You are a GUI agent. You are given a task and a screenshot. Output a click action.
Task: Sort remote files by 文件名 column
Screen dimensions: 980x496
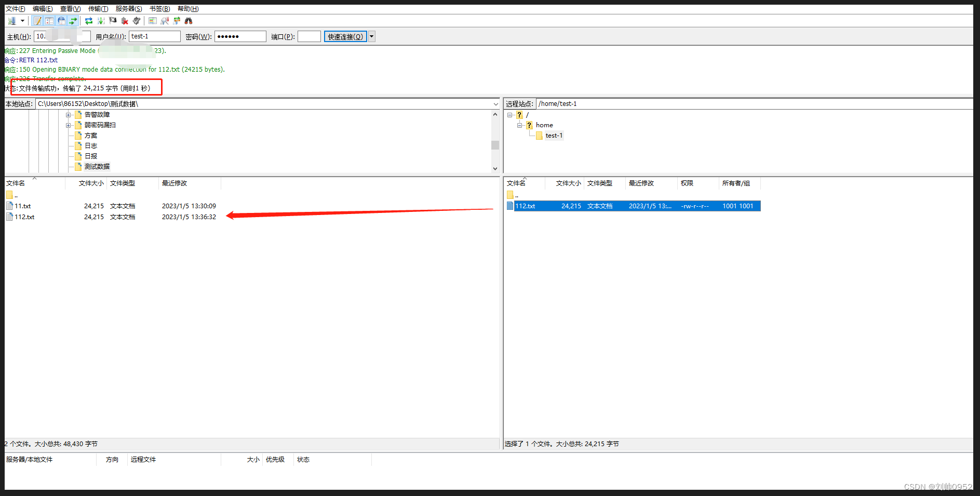525,183
